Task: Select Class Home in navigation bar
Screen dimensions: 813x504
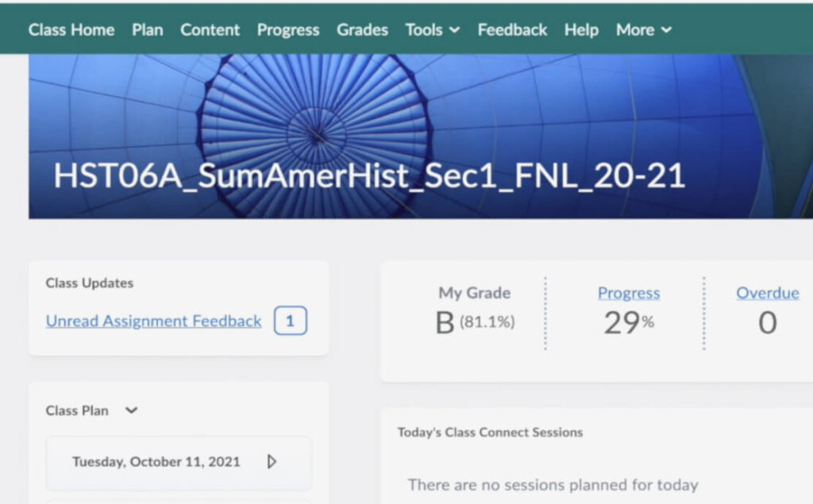Action: [x=71, y=30]
